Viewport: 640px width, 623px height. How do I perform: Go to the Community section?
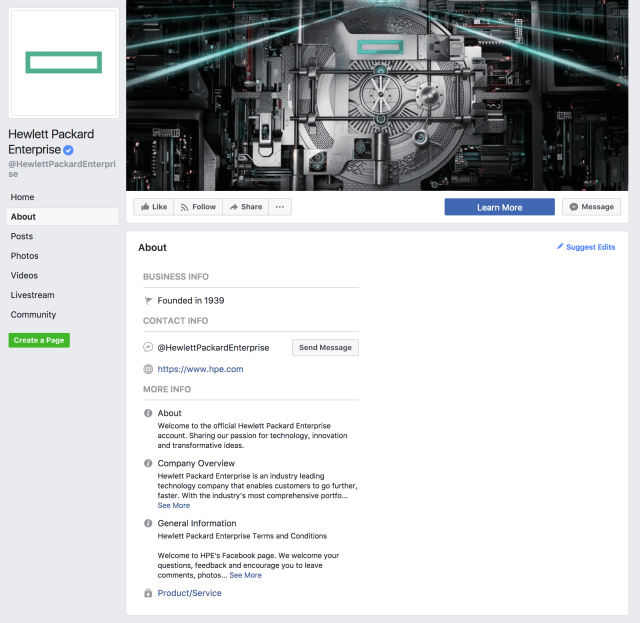pos(33,315)
